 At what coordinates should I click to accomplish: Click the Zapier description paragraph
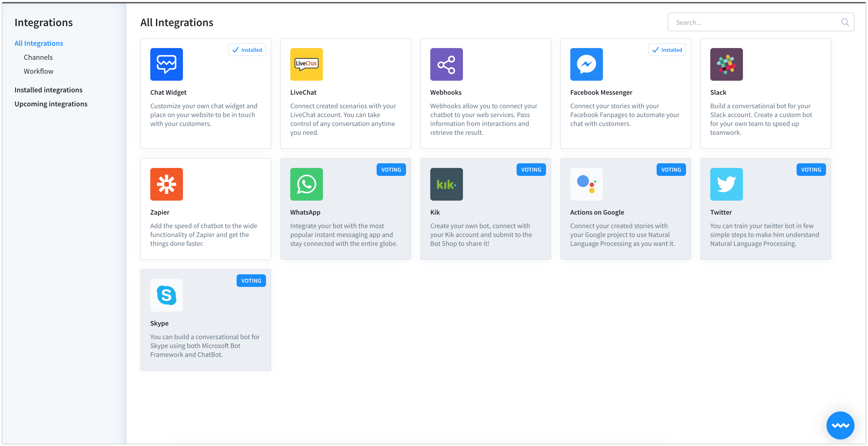pos(203,235)
